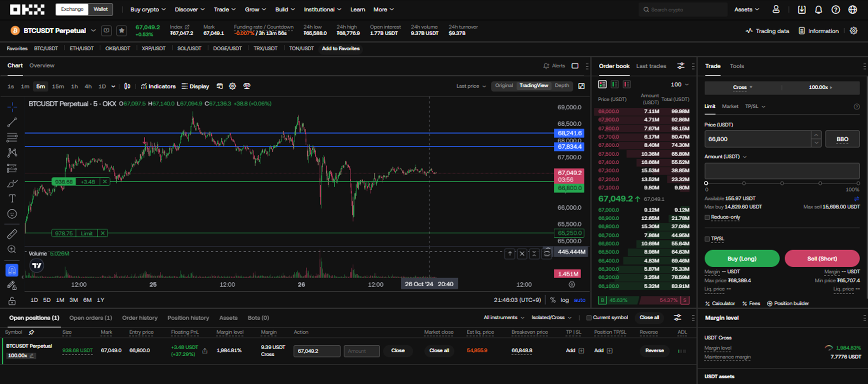Click the Buy (Long) button
Image resolution: width=868 pixels, height=384 pixels.
point(742,258)
